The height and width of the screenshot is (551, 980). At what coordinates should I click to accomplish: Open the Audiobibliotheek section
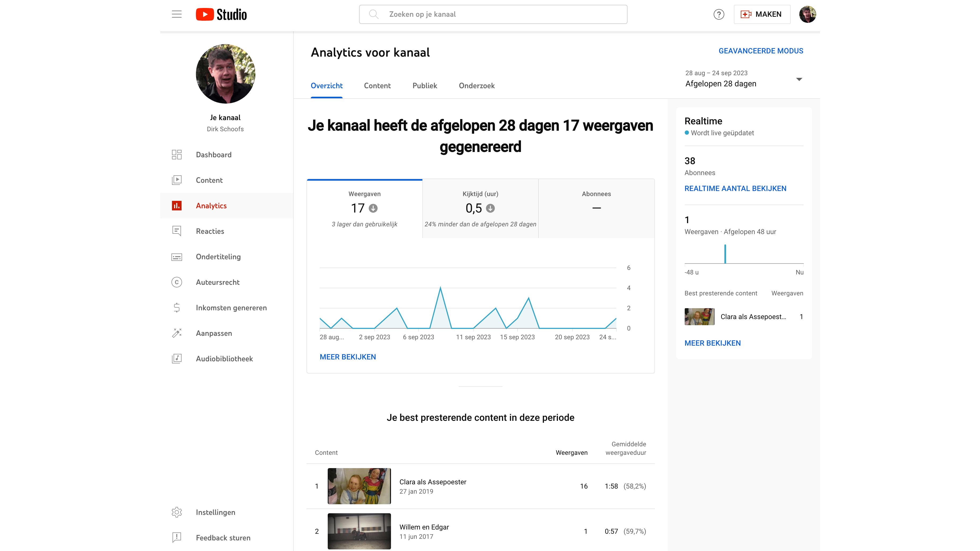pos(224,359)
